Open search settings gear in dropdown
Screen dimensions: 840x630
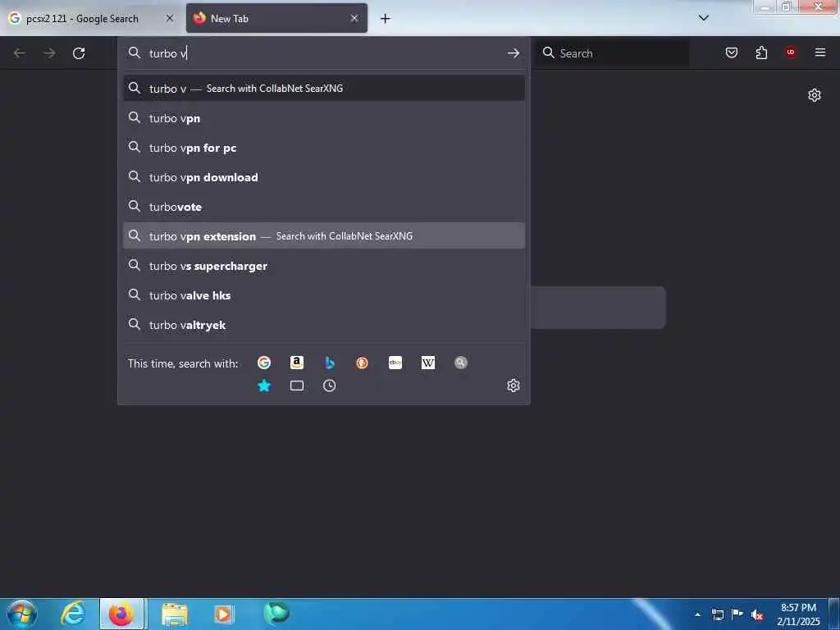[514, 386]
